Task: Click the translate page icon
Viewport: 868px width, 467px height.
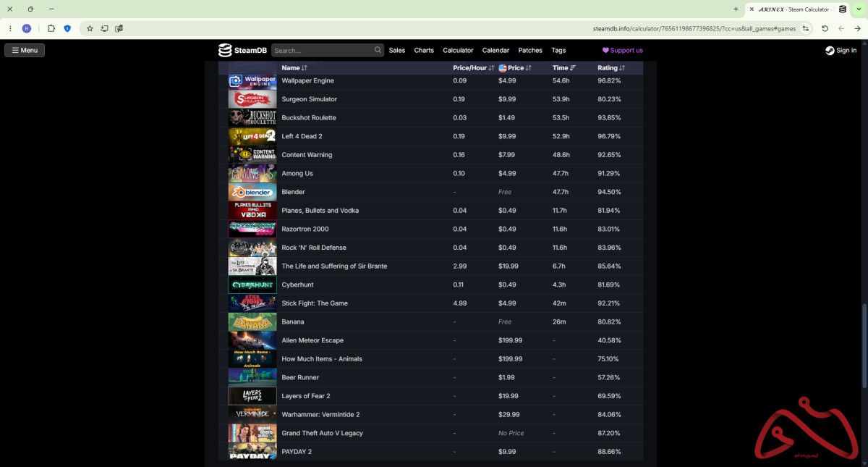Action: pyautogui.click(x=119, y=28)
